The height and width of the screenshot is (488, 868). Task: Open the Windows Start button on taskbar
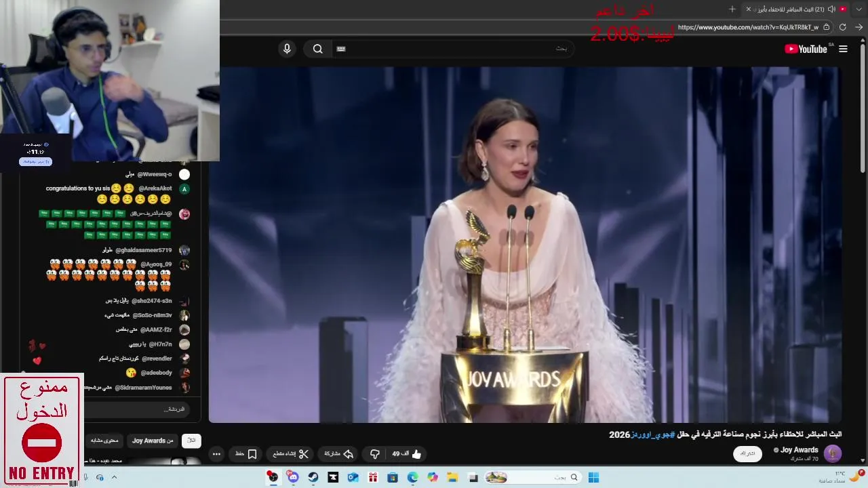tap(593, 477)
